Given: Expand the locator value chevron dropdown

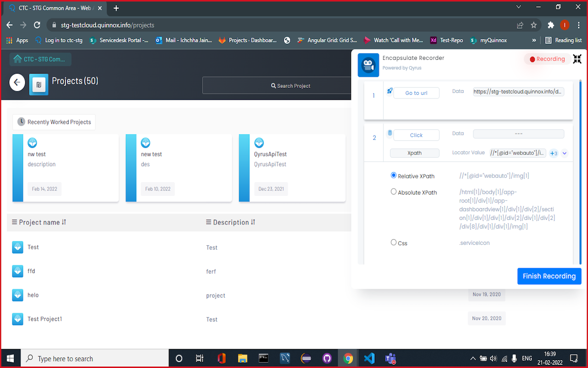Looking at the screenshot, I should [565, 153].
